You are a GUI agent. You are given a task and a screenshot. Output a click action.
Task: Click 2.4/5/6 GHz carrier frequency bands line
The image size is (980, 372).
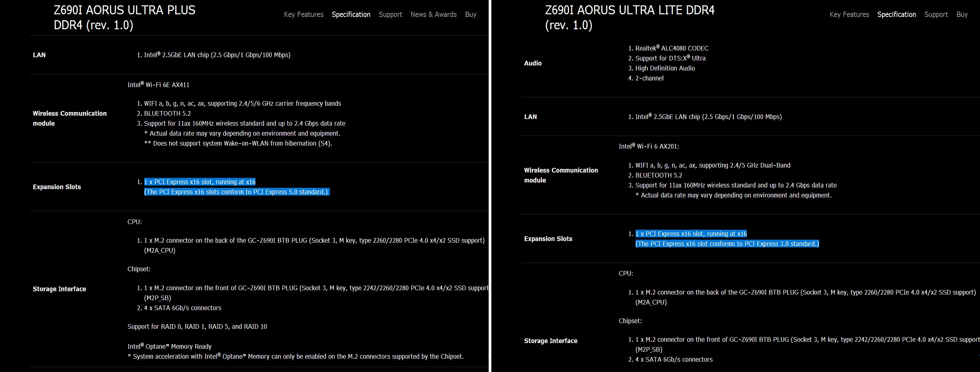coord(242,104)
